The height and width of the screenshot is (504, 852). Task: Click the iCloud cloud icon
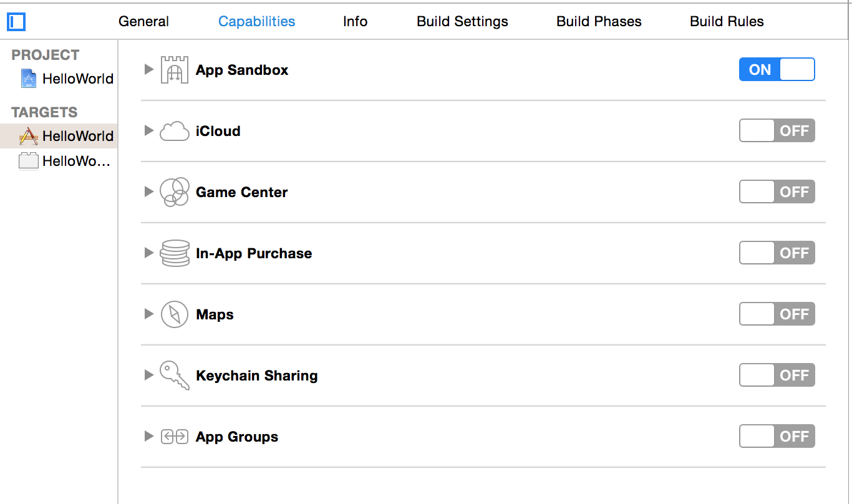point(174,131)
